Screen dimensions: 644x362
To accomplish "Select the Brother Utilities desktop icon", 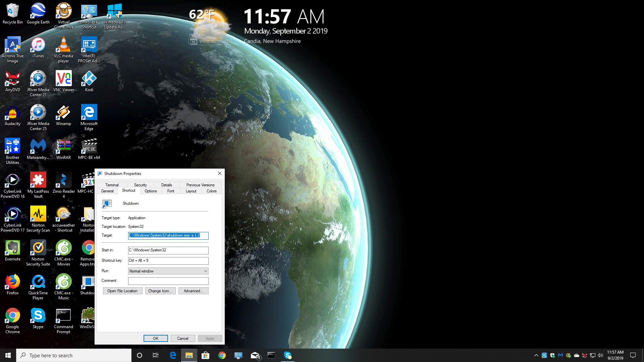I will (x=13, y=151).
